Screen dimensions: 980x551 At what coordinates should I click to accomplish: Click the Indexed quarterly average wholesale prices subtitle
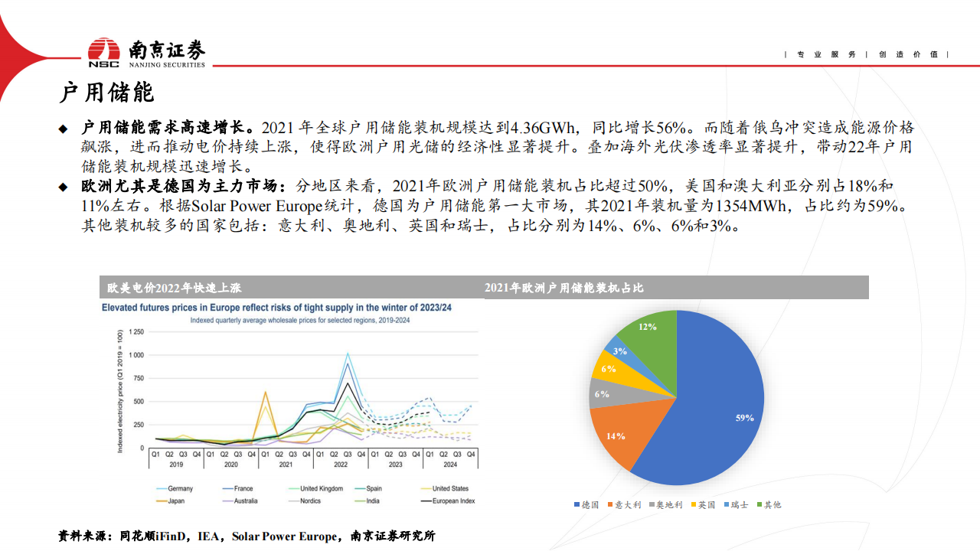point(300,320)
